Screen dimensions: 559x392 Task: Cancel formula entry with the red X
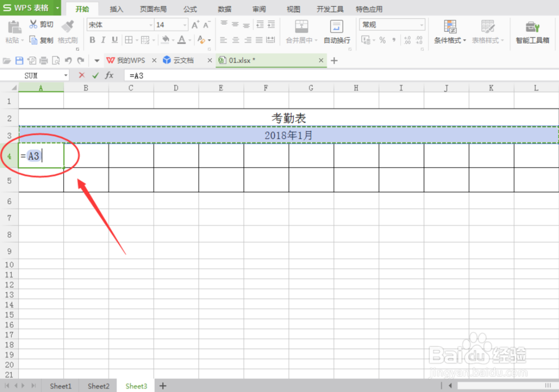(80, 75)
